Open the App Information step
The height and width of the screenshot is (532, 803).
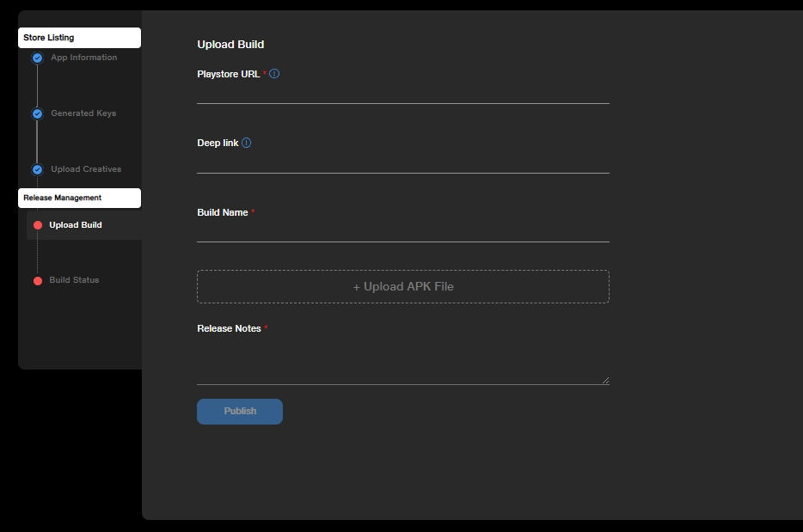pyautogui.click(x=83, y=58)
